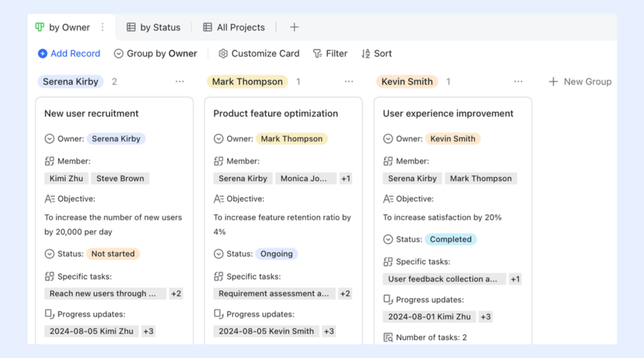Click the Ongoing status tag
The image size is (644, 358).
point(277,254)
